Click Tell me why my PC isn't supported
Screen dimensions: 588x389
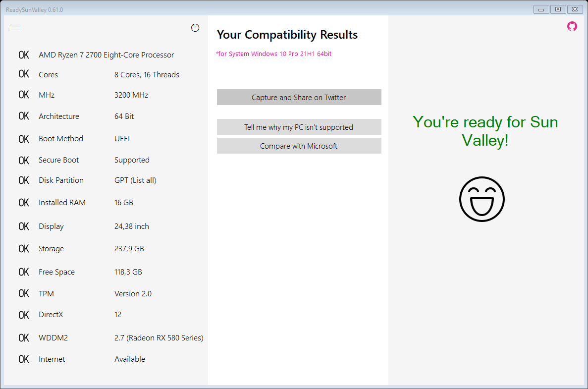coord(299,127)
